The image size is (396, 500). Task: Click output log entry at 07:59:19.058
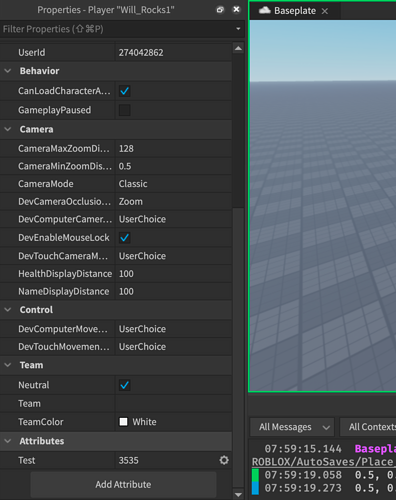[x=323, y=475]
